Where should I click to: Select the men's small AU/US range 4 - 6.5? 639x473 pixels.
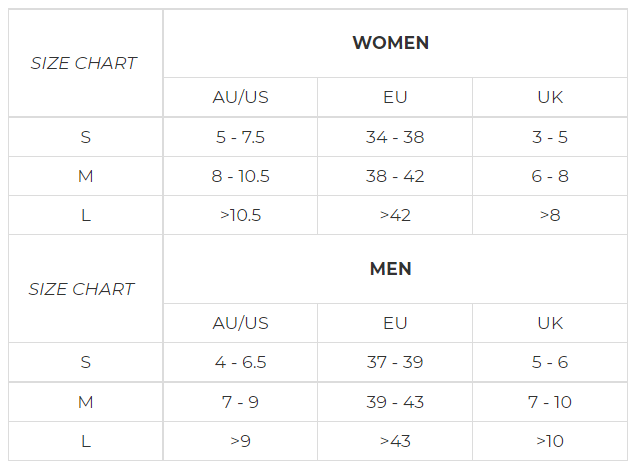(240, 362)
